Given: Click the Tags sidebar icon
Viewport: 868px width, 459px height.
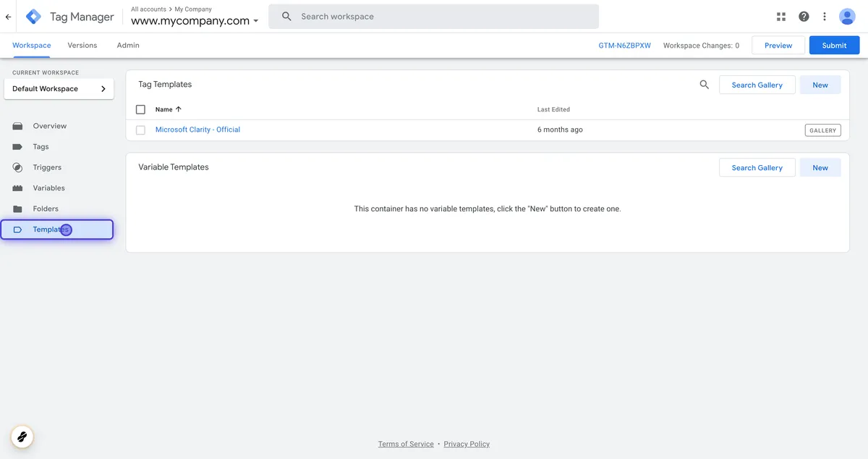Looking at the screenshot, I should click(18, 147).
